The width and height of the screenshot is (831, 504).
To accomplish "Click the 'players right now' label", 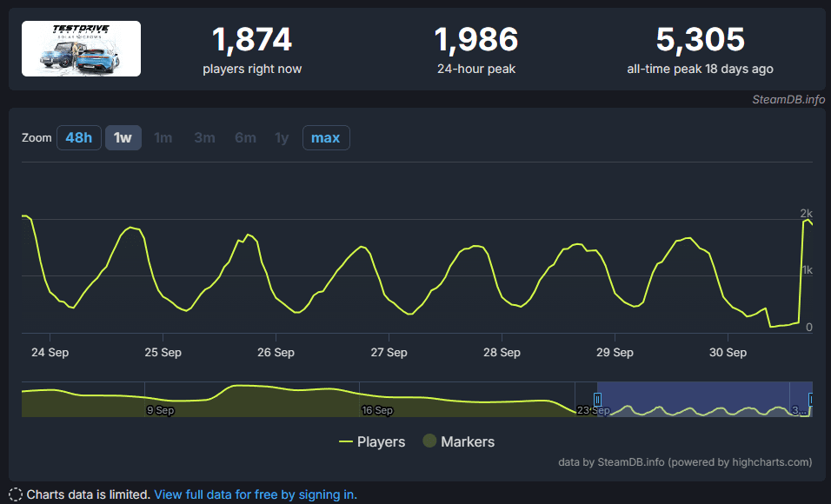I will point(252,69).
